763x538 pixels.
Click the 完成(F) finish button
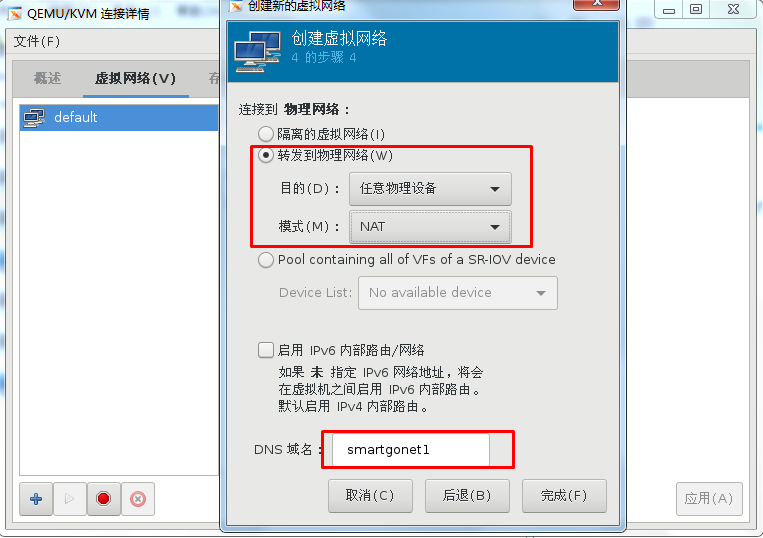point(564,496)
